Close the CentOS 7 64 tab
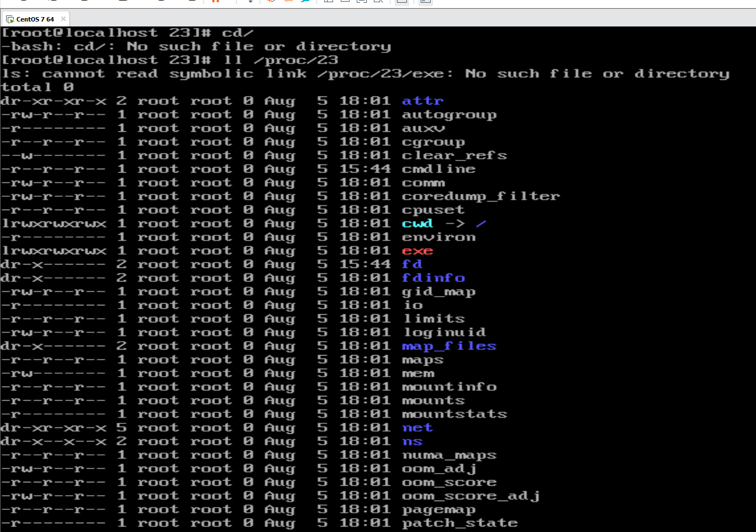This screenshot has height=532, width=756. pos(63,19)
